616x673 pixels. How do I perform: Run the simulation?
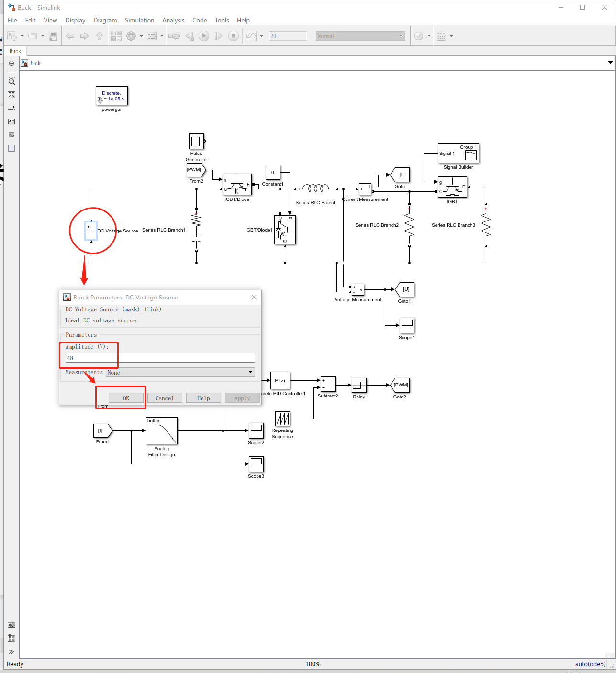click(204, 36)
